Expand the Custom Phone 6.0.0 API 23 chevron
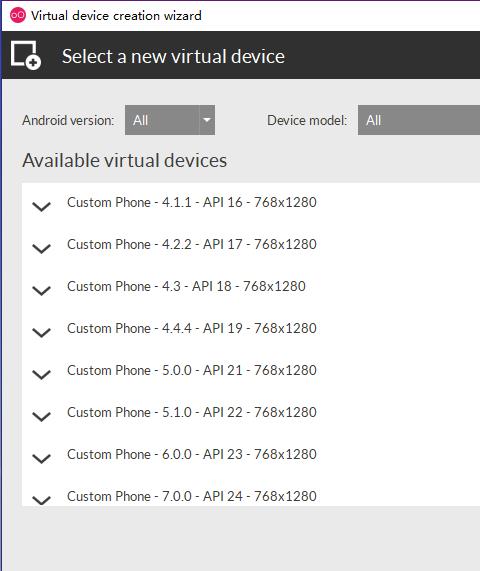 click(42, 458)
